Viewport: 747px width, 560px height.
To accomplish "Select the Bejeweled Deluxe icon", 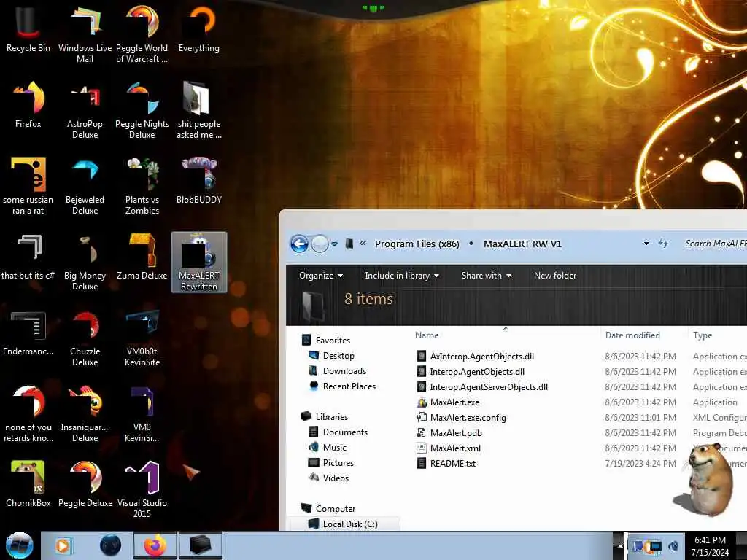I will pos(85,186).
